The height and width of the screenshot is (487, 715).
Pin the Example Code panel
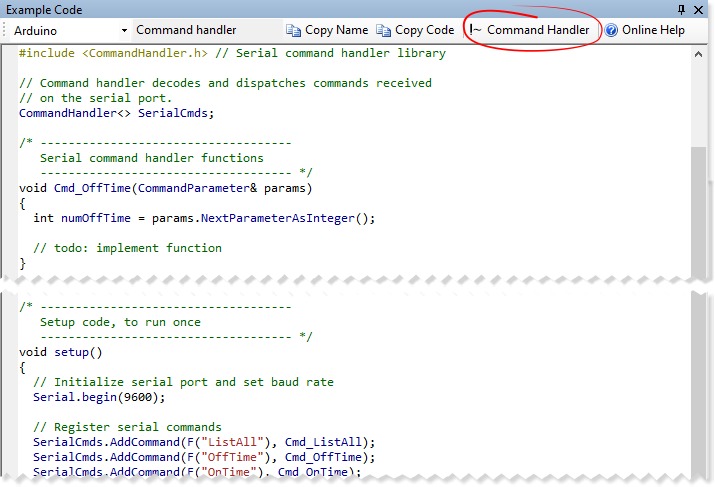(682, 10)
